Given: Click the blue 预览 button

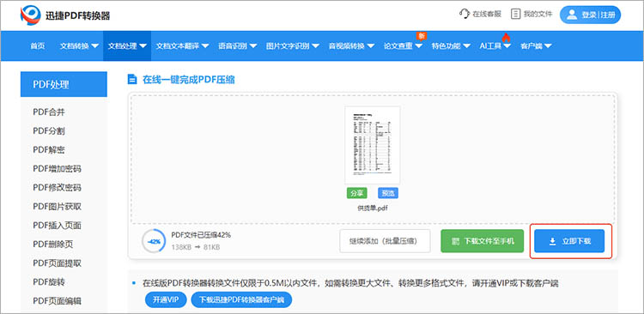Looking at the screenshot, I should pos(388,193).
